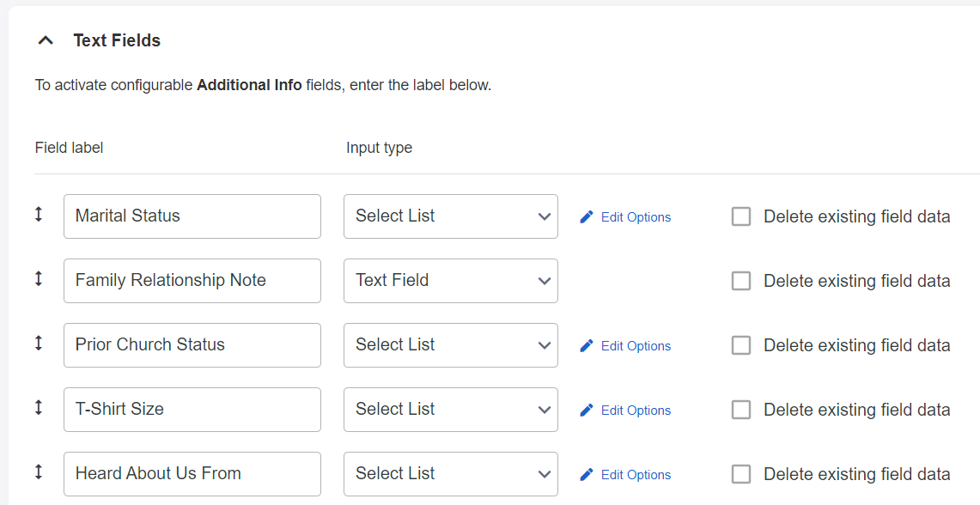This screenshot has width=980, height=505.
Task: Click the pencil icon in the T-Shirt Size row
Action: (x=587, y=411)
